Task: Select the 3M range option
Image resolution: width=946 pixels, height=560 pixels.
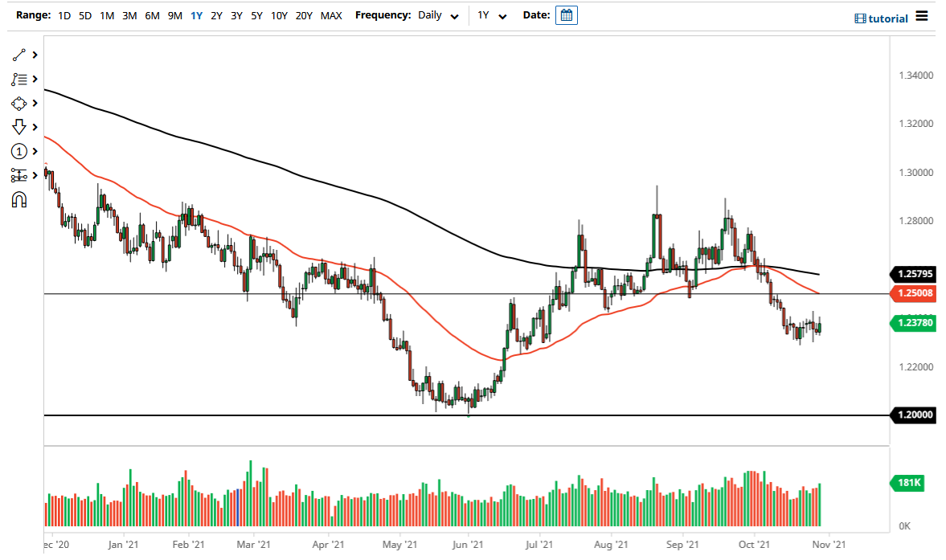Action: pos(129,15)
